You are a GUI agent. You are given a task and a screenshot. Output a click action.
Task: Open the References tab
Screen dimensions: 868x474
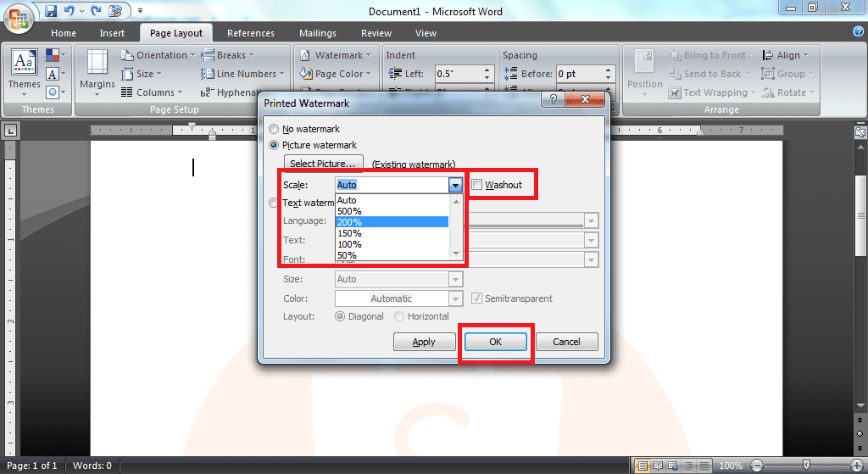[251, 33]
